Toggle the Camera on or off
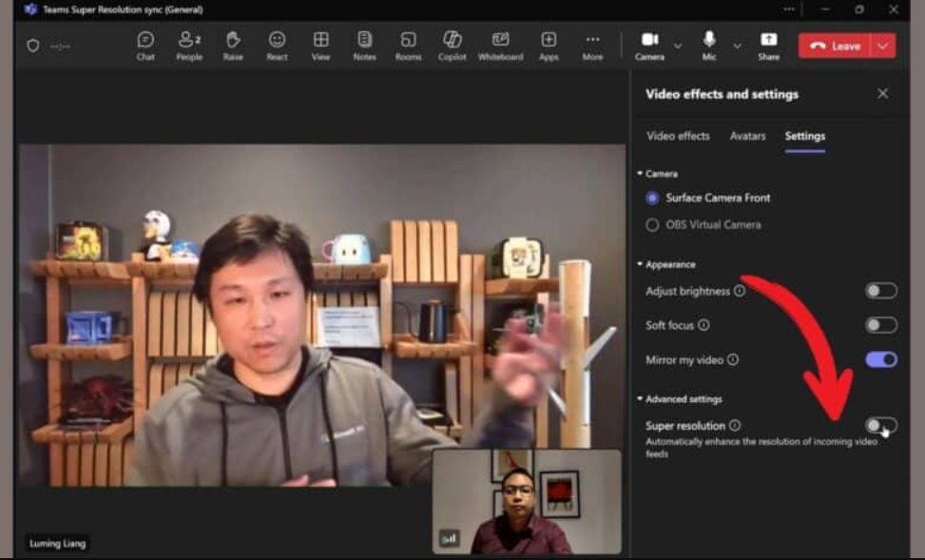This screenshot has width=925, height=560. (649, 46)
